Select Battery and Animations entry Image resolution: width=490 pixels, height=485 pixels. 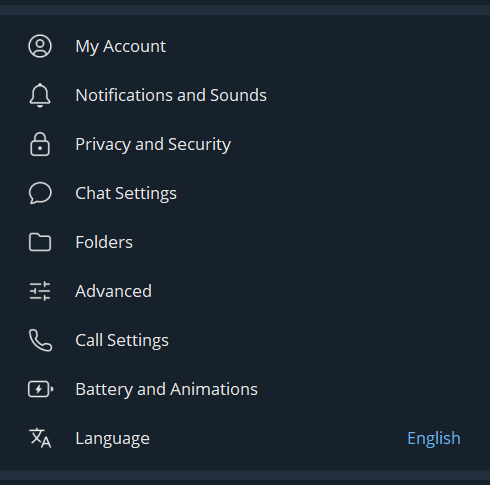click(245, 389)
